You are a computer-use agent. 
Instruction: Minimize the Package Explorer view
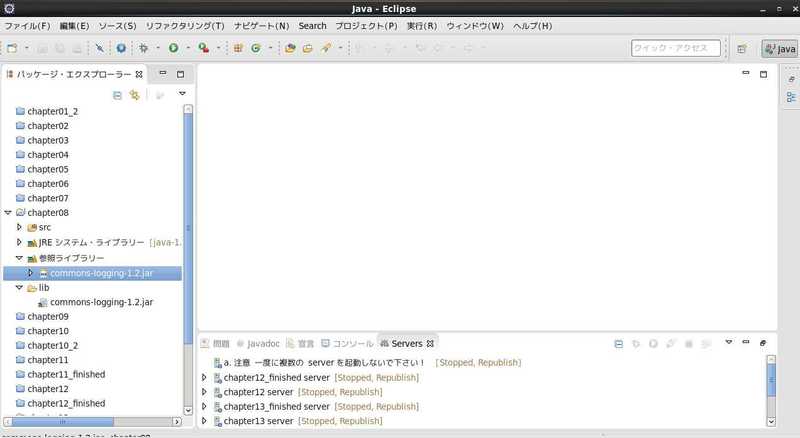(x=163, y=74)
